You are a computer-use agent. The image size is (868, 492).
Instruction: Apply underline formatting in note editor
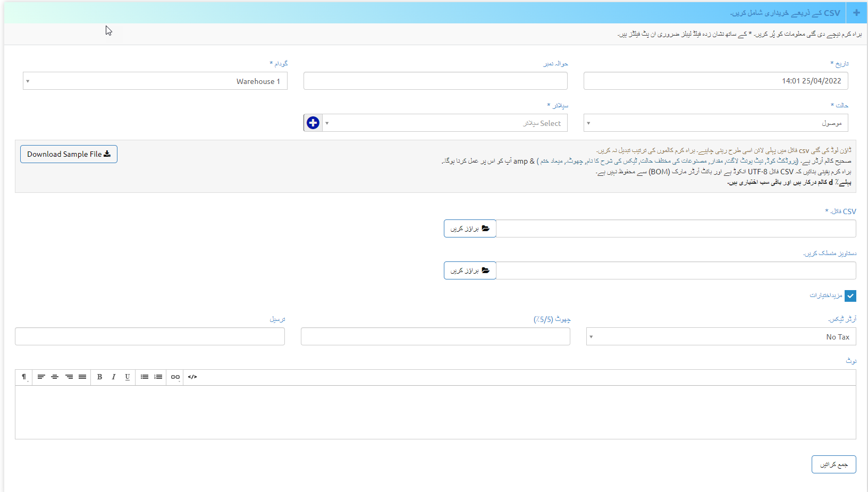click(127, 377)
